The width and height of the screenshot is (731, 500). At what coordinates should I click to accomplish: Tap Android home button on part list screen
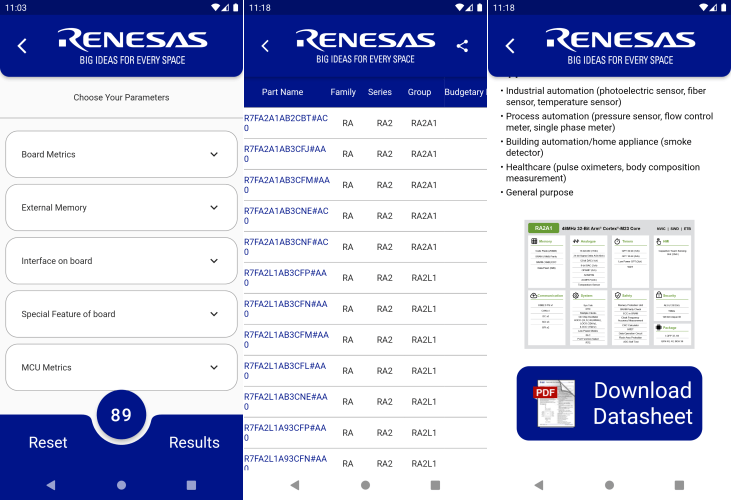click(366, 485)
